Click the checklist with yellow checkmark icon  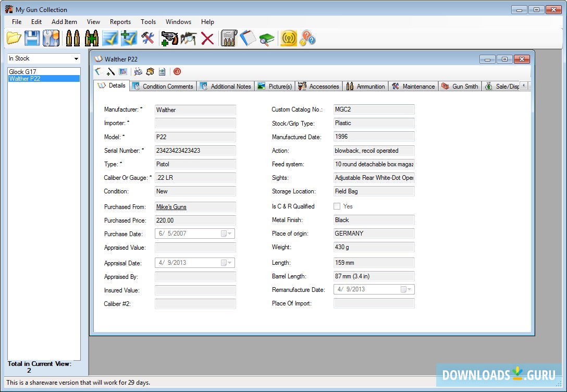pyautogui.click(x=110, y=39)
